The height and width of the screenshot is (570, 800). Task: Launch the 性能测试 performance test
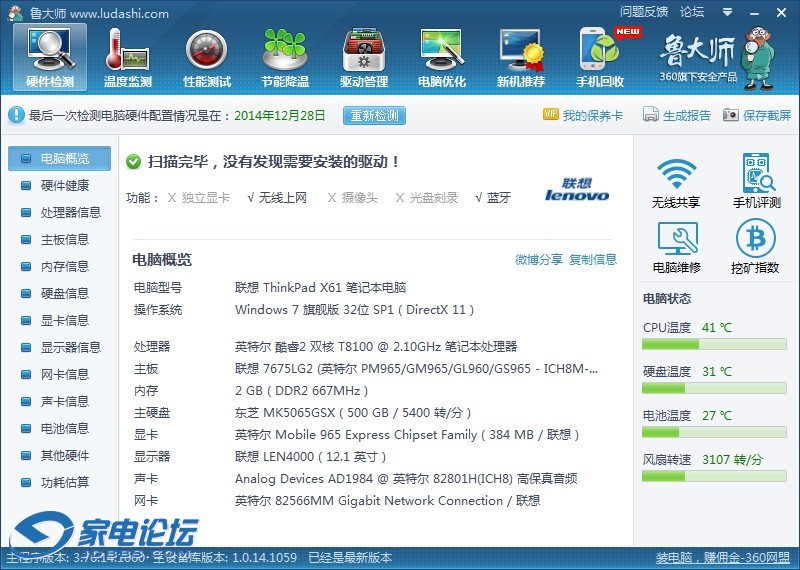point(207,58)
